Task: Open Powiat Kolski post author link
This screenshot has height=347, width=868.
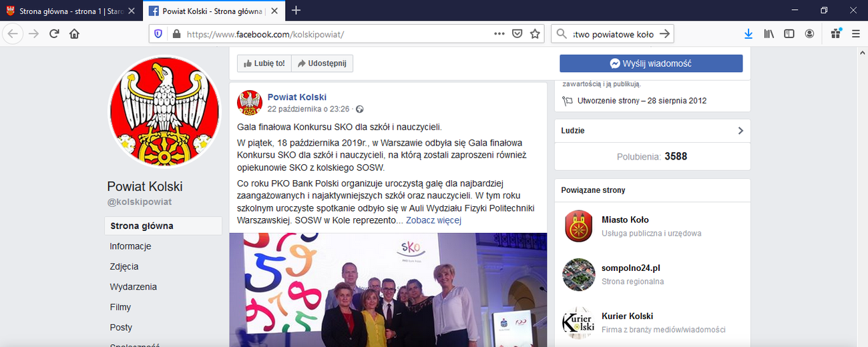Action: pyautogui.click(x=297, y=97)
